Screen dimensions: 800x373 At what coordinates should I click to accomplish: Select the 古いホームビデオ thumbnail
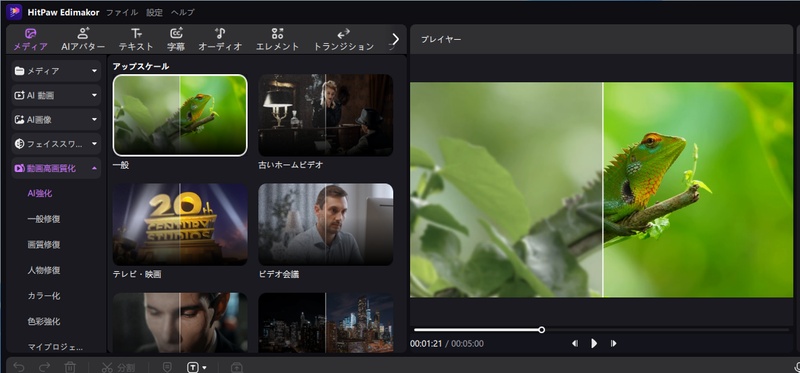coord(326,115)
